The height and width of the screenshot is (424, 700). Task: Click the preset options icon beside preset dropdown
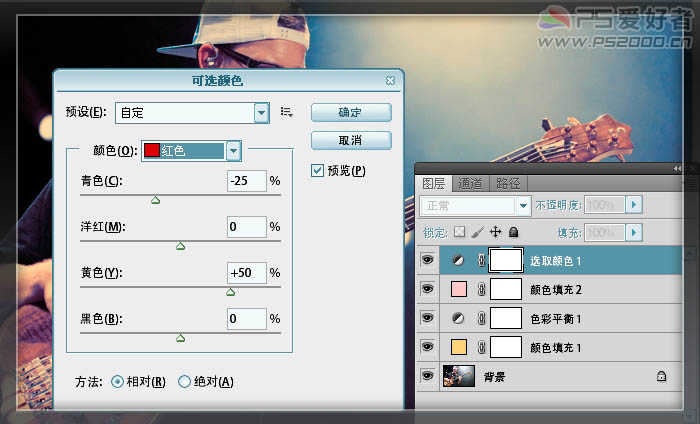click(287, 112)
